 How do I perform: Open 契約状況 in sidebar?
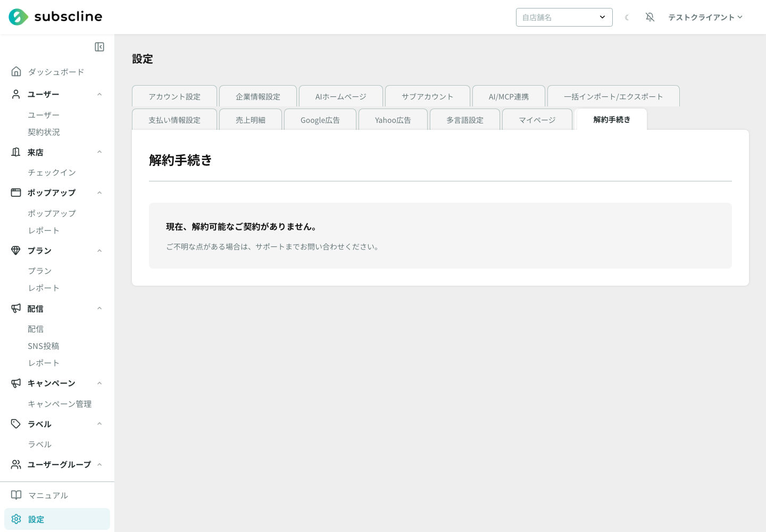click(44, 132)
